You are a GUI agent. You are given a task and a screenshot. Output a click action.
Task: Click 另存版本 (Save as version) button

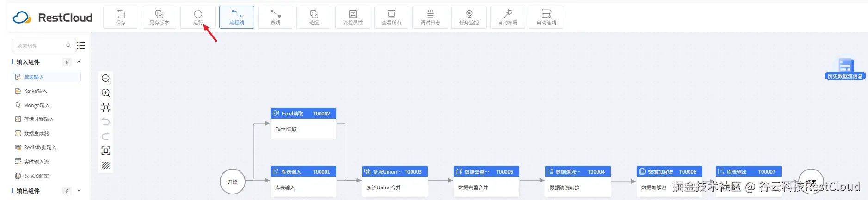[x=159, y=17]
